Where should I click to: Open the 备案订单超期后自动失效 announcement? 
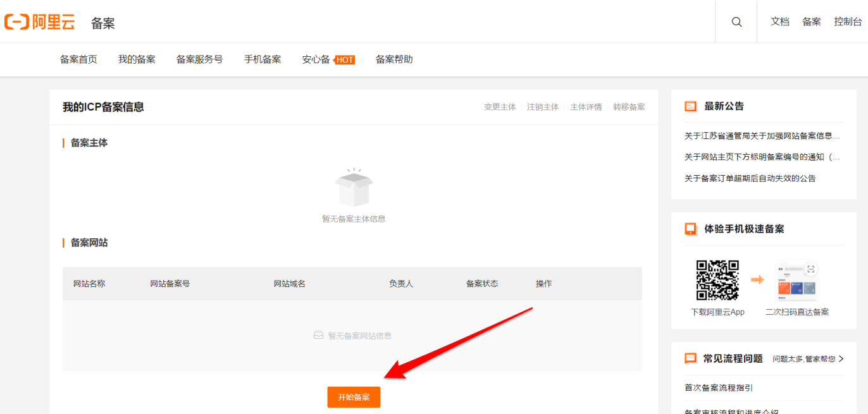click(750, 179)
